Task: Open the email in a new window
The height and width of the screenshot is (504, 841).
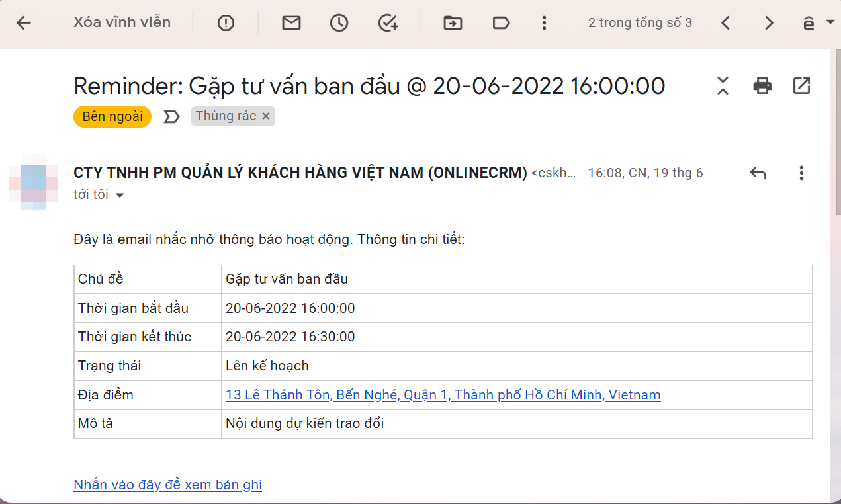Action: 802,85
